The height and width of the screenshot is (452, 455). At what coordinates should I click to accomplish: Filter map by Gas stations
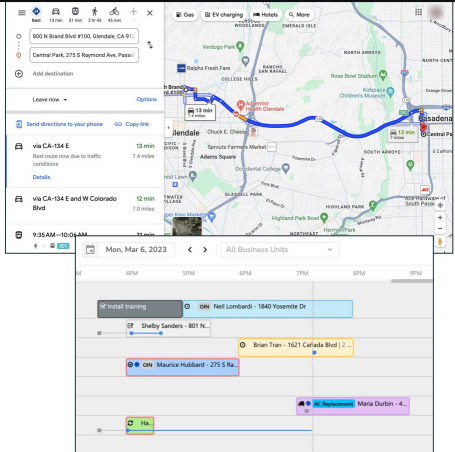pyautogui.click(x=185, y=15)
